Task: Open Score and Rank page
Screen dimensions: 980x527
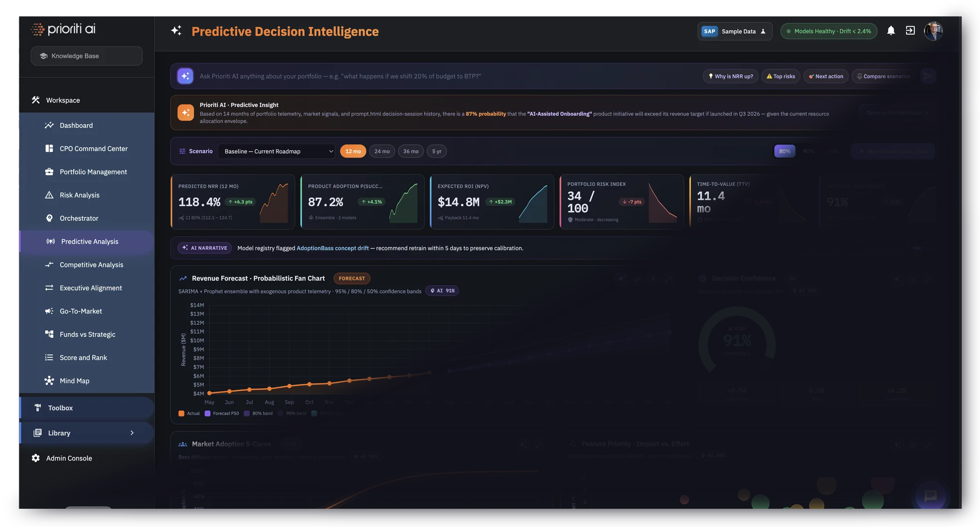Action: pos(87,357)
